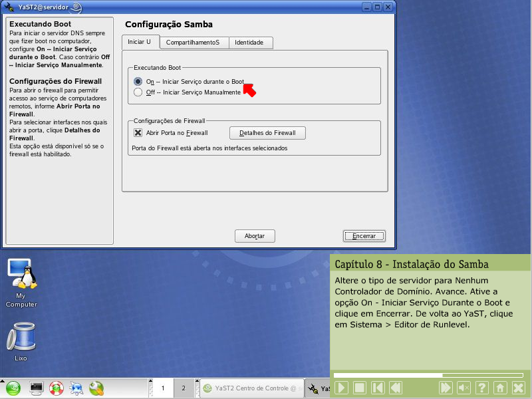Select Off -- Iniciar Serviço Manualmente
532x399 pixels.
click(138, 92)
